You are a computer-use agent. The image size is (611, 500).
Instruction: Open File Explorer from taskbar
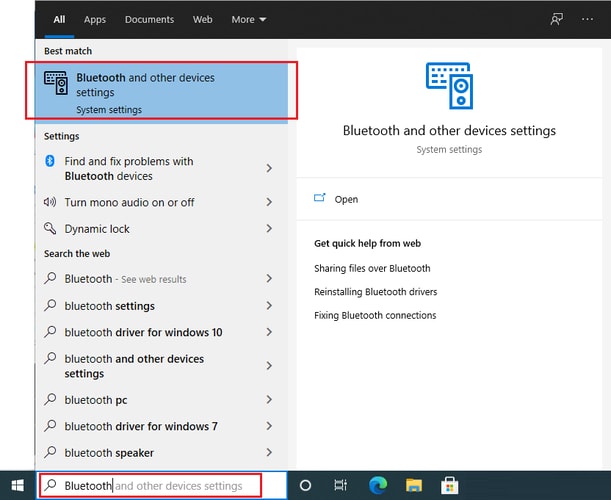tap(413, 486)
